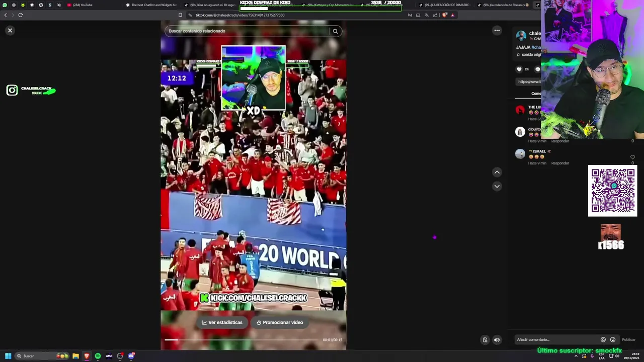Open the Brave shields icon in address bar
Image resolution: width=644 pixels, height=362 pixels.
tap(445, 15)
